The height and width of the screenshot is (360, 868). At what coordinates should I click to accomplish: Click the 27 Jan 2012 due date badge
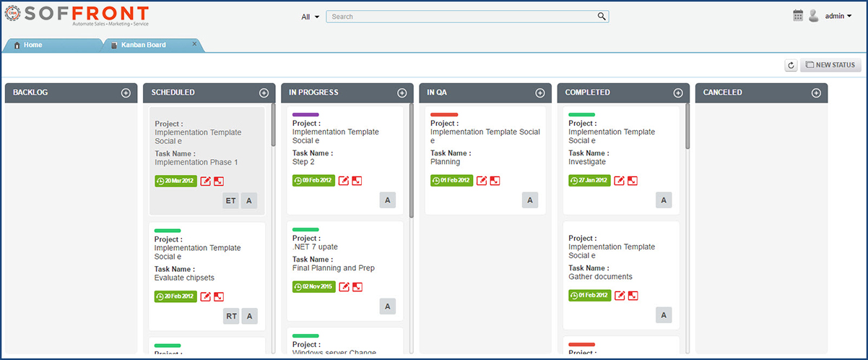tap(589, 180)
